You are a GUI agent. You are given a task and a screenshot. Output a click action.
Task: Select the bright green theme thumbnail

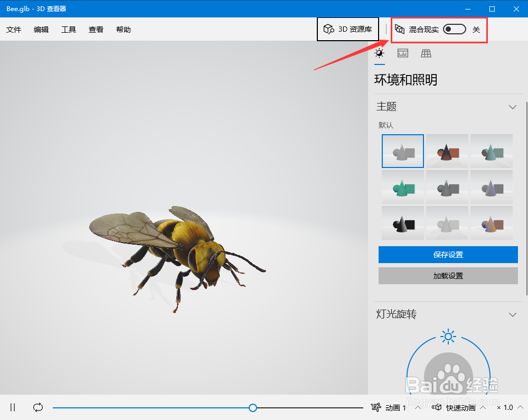click(403, 187)
